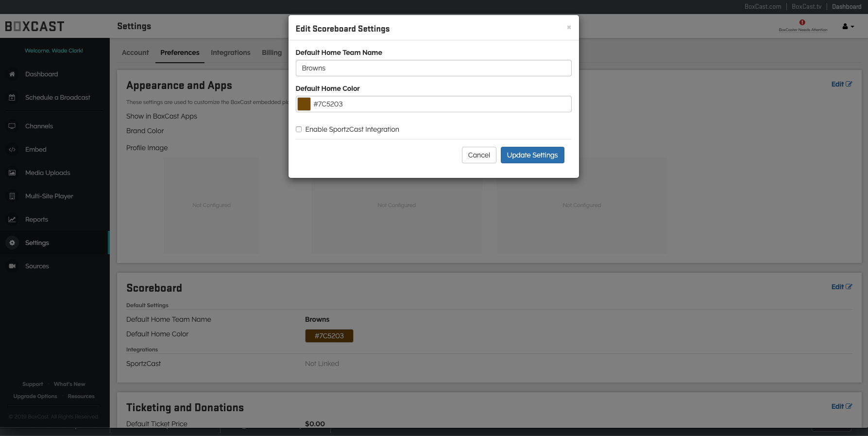The height and width of the screenshot is (436, 868).
Task: Cancel the scoreboard settings dialog
Action: tap(479, 155)
